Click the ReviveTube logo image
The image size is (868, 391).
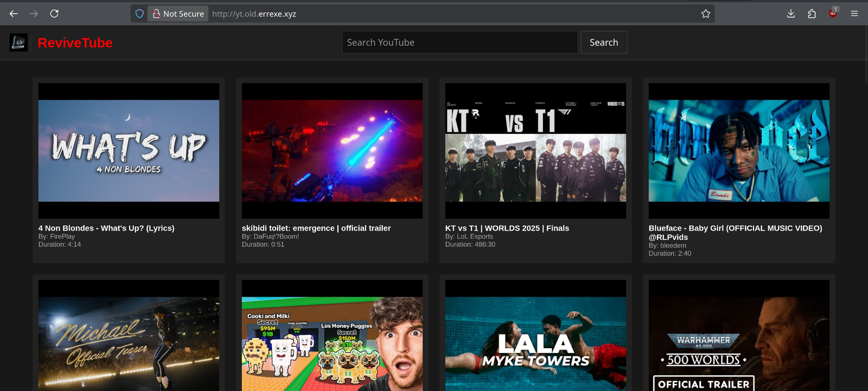point(19,42)
